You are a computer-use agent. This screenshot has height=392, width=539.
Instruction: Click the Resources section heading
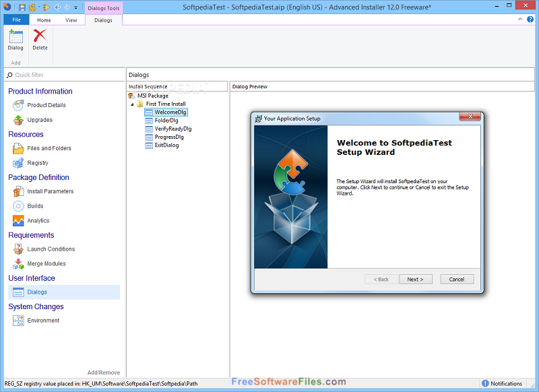(26, 134)
